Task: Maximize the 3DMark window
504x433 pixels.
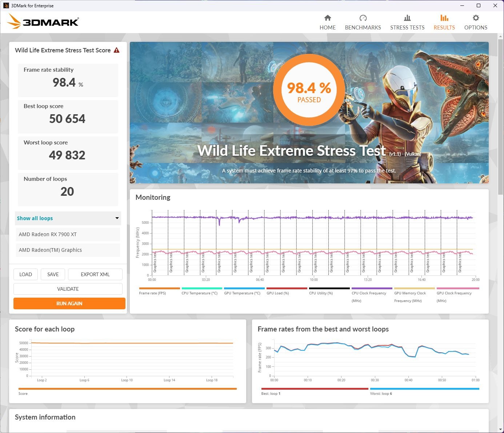Action: pos(479,5)
